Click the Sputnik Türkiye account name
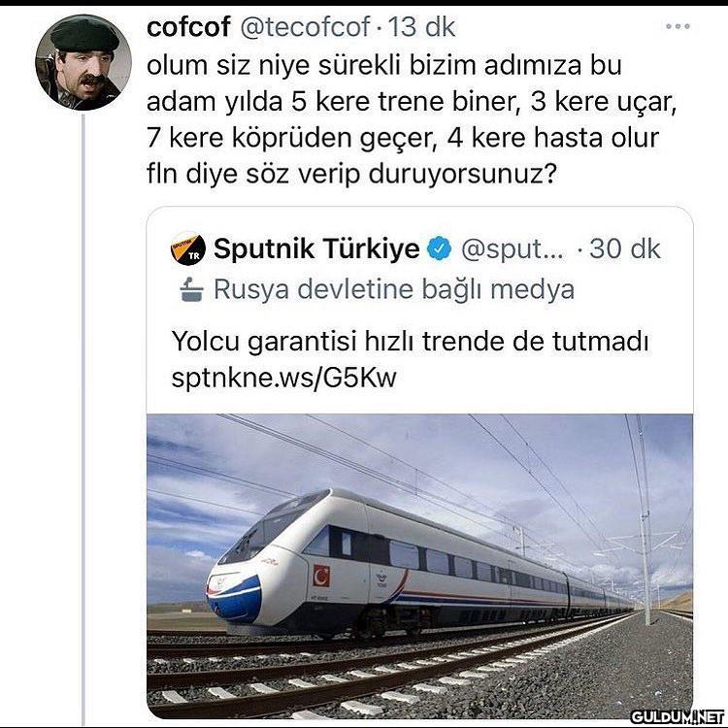 pos(316,249)
